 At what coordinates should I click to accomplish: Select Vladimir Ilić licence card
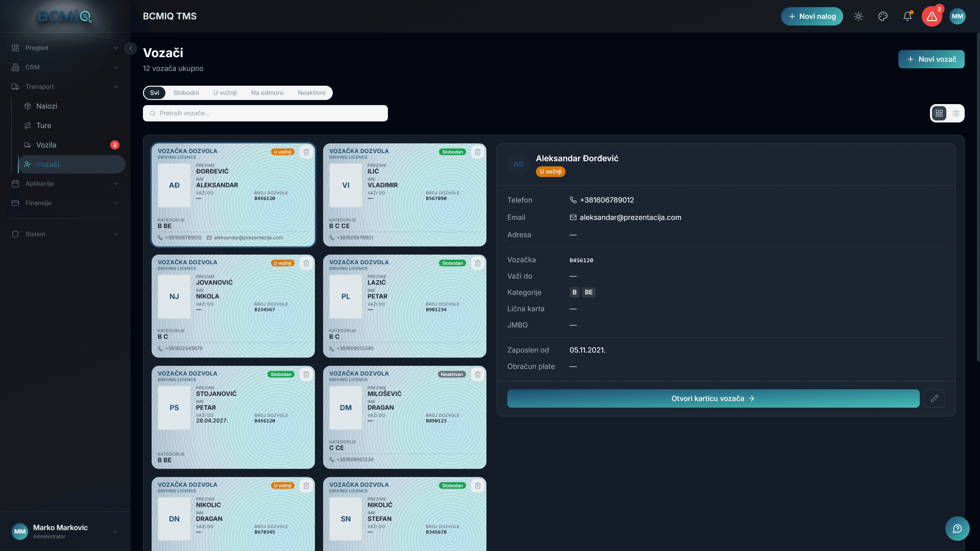pyautogui.click(x=405, y=195)
